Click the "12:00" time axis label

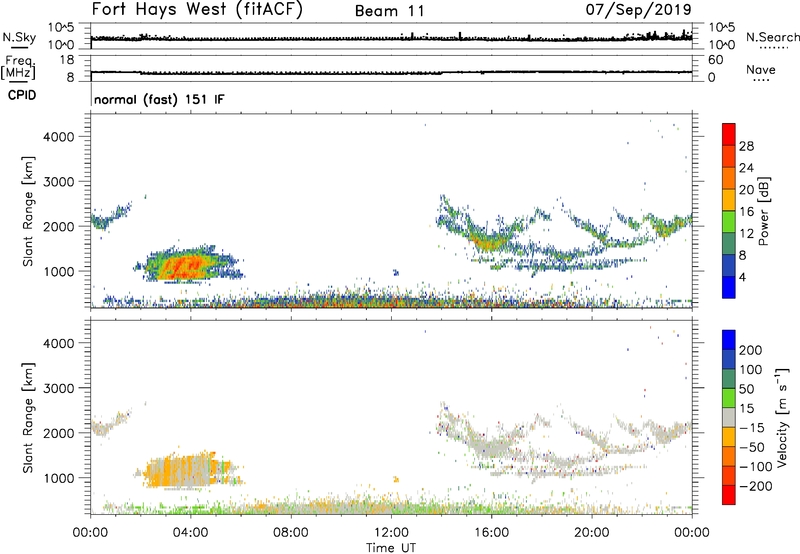point(391,533)
